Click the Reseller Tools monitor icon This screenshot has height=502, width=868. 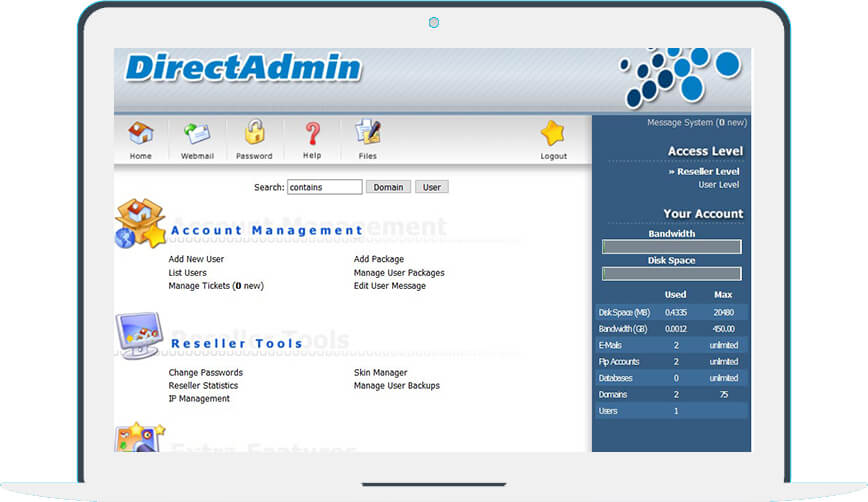coord(138,336)
